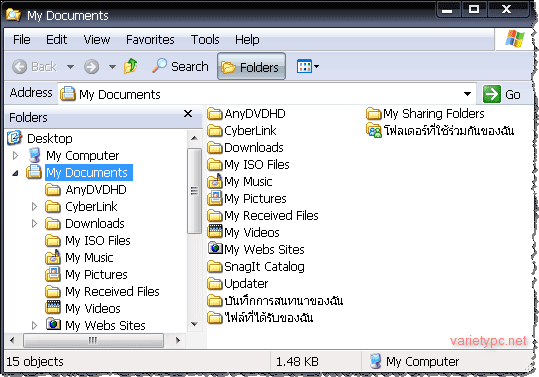539x377 pixels.
Task: Select Updater folder icon
Action: point(215,284)
